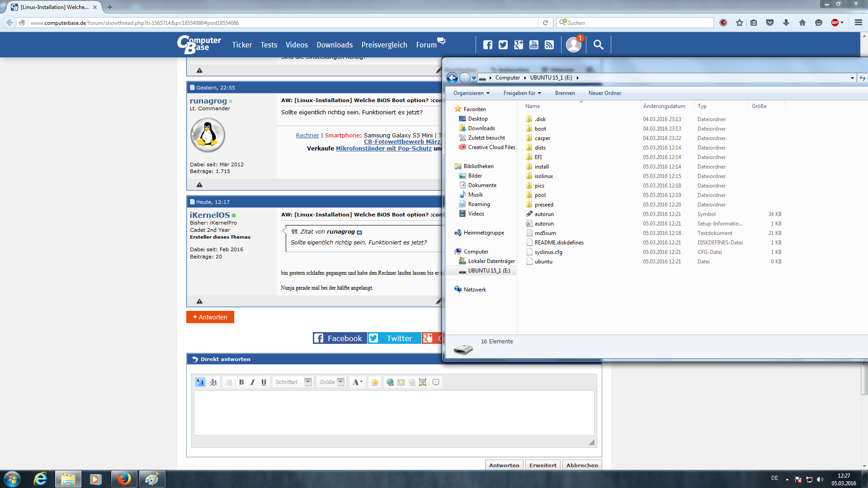The image size is (868, 488).
Task: Open the Forum menu item
Action: (x=426, y=45)
